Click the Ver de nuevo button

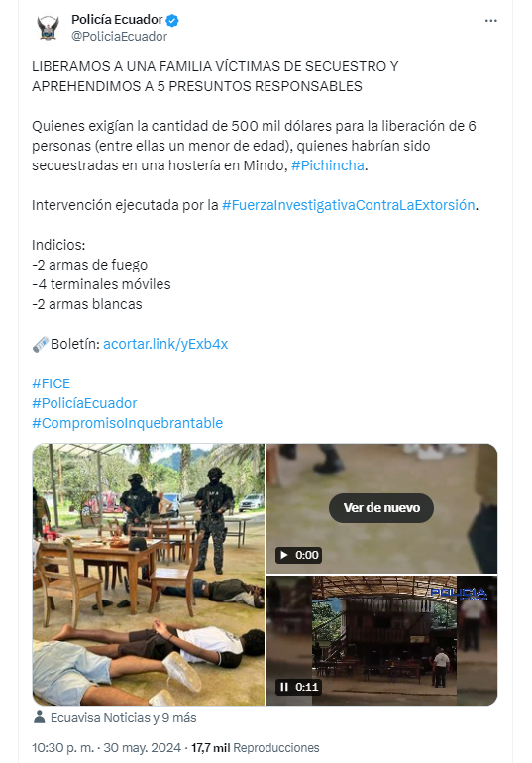pyautogui.click(x=381, y=508)
